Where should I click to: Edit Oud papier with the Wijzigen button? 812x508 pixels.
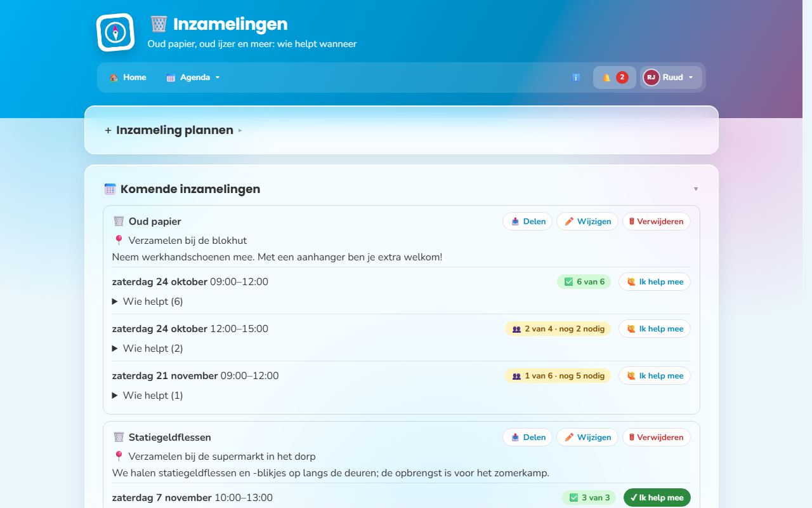[587, 222]
